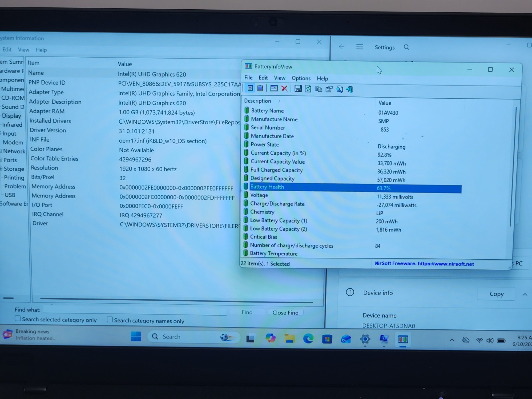Image resolution: width=532 pixels, height=399 pixels.
Task: Expand the Input tree node
Action: click(1, 133)
